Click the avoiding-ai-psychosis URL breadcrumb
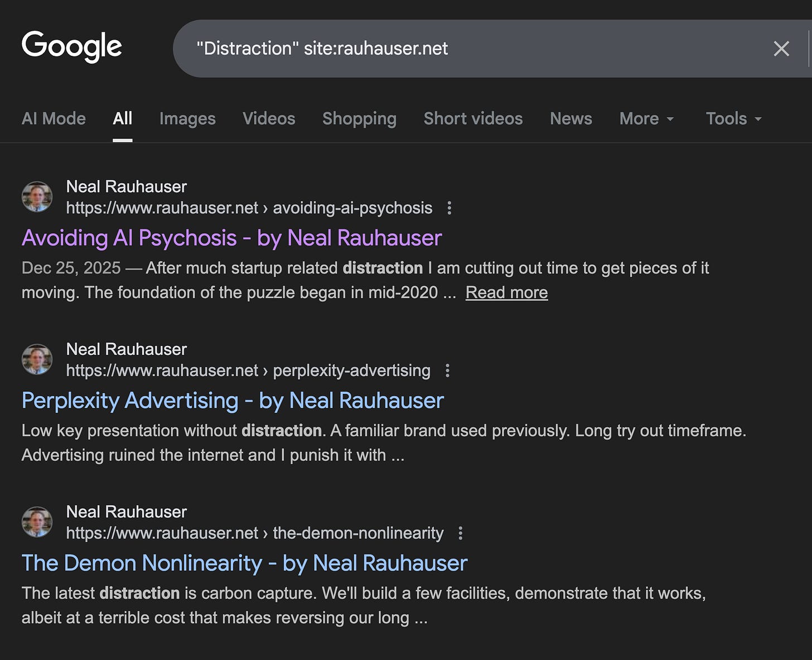 click(249, 208)
